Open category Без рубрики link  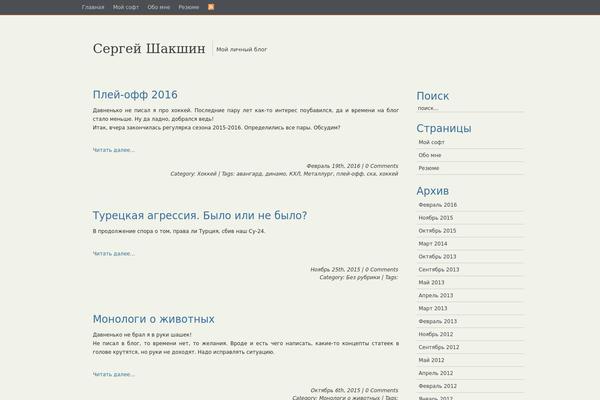click(363, 277)
